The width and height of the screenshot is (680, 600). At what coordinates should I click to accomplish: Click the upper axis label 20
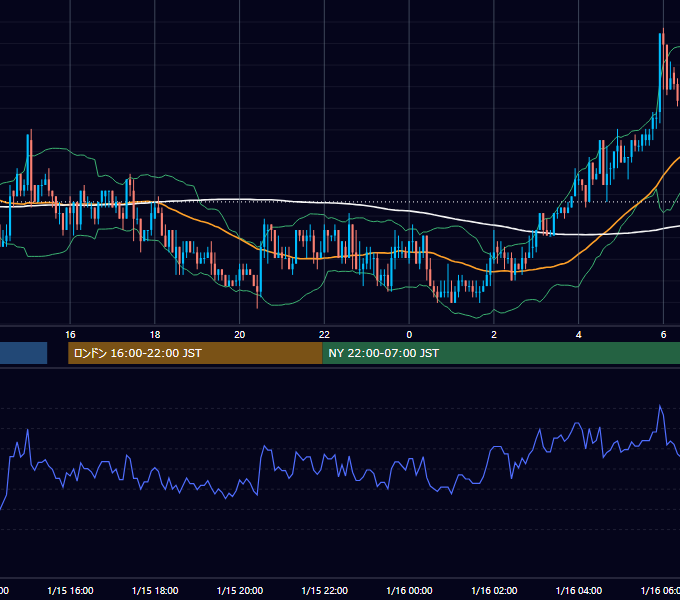coord(239,335)
